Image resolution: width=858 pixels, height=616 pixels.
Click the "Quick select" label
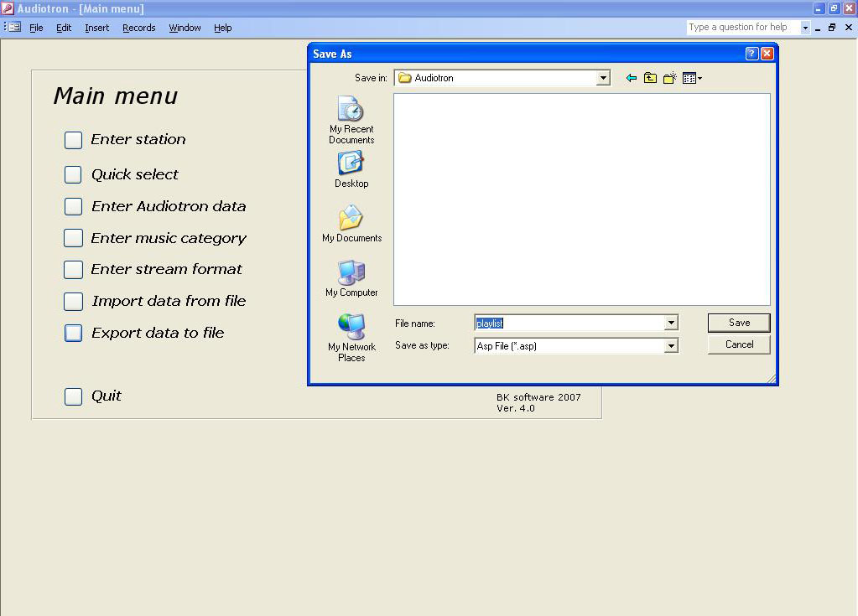pyautogui.click(x=134, y=174)
